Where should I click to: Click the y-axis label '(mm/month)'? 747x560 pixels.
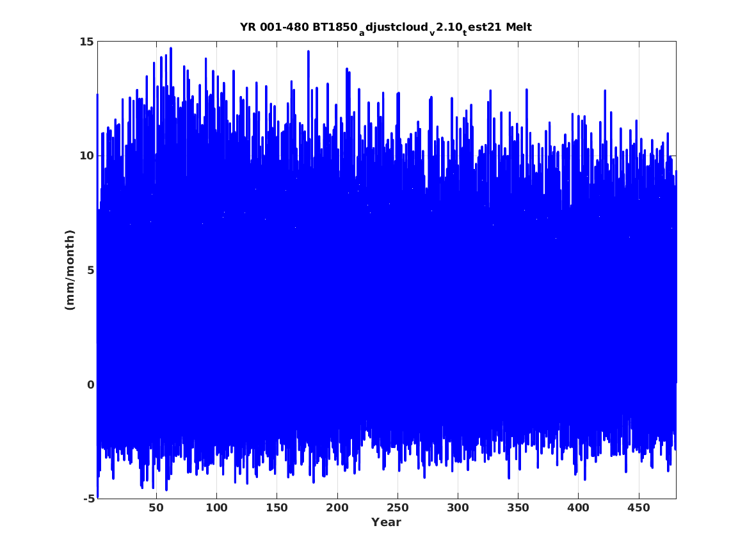click(x=70, y=270)
